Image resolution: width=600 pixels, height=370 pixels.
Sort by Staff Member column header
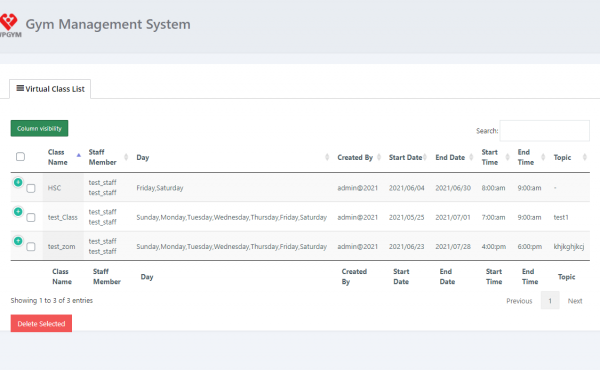point(108,157)
